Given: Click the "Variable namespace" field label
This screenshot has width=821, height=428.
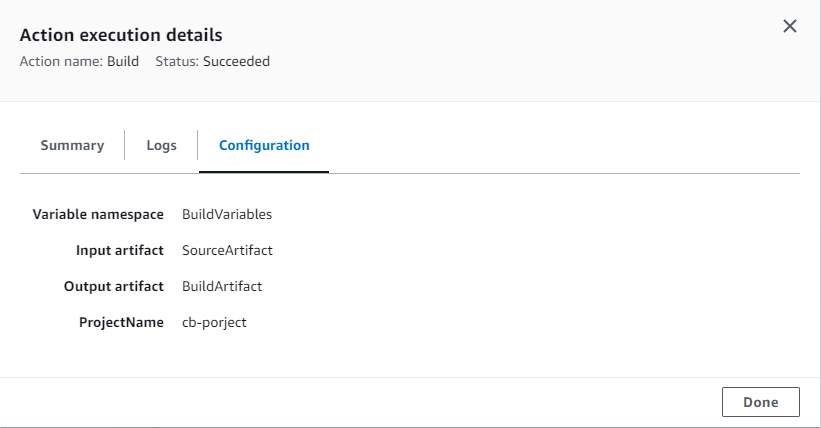Looking at the screenshot, I should (98, 214).
